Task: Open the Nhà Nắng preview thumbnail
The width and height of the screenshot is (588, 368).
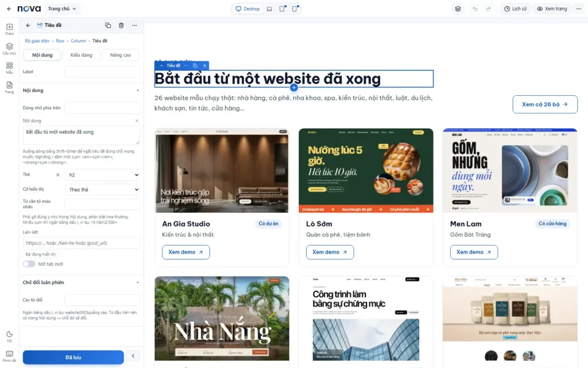Action: [x=222, y=319]
